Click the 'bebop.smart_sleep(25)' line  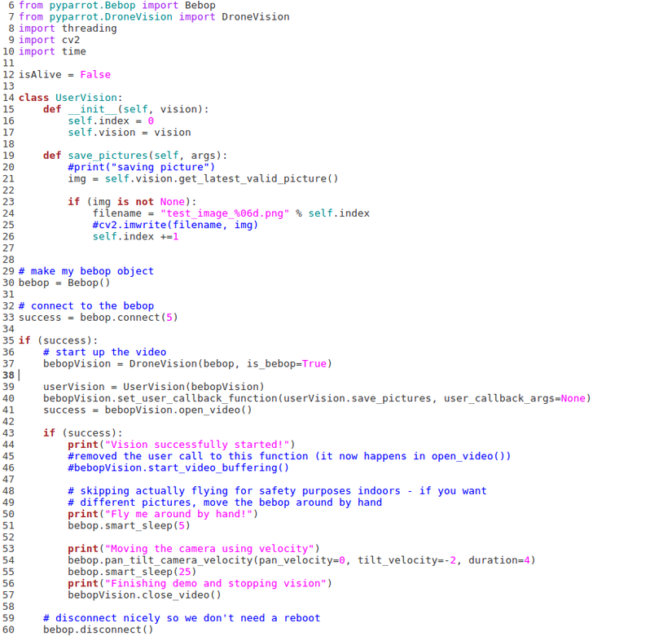click(132, 572)
